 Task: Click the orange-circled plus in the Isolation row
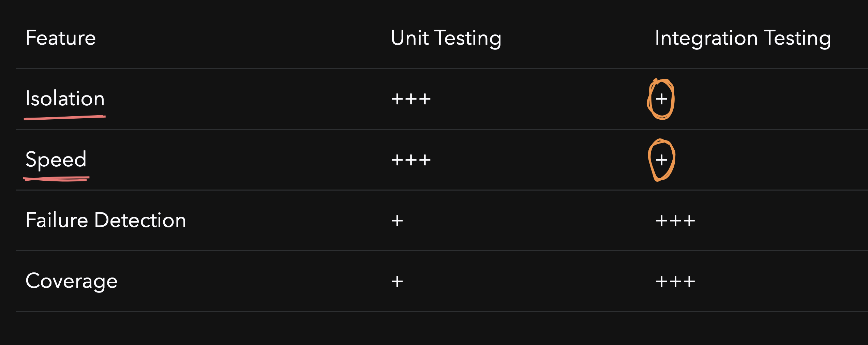point(661,99)
